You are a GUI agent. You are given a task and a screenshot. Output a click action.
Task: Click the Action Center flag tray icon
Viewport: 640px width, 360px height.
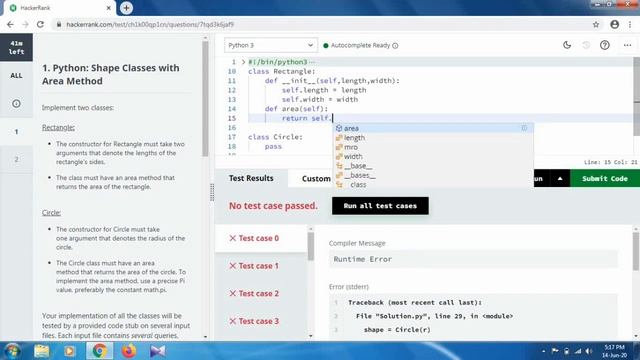[x=555, y=351]
